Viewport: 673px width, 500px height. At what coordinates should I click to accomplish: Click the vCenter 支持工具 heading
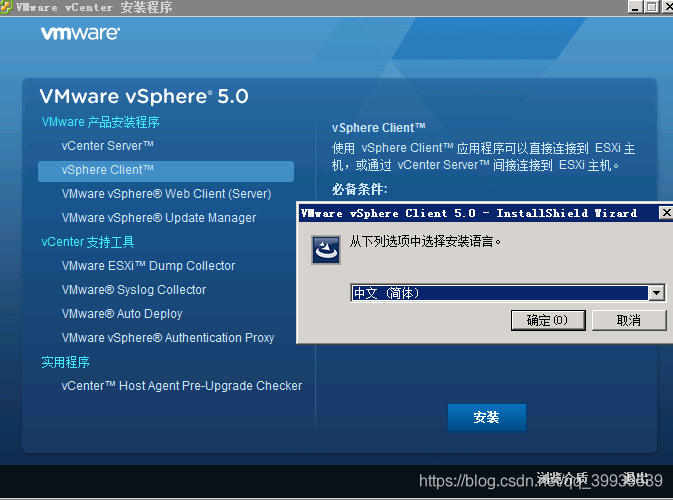point(88,242)
